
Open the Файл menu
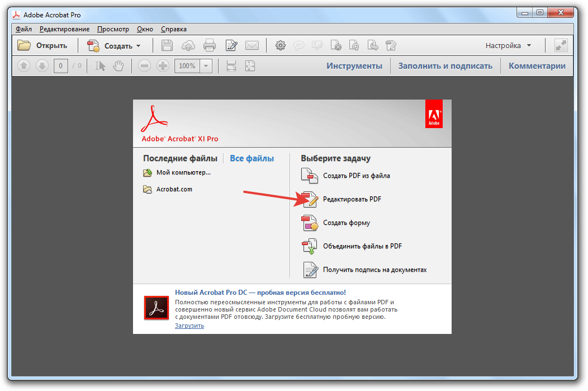tap(24, 29)
